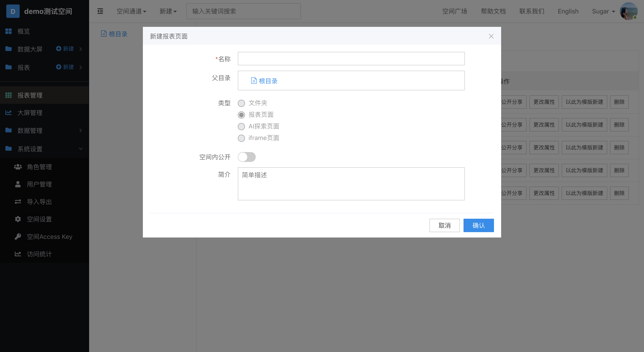This screenshot has width=644, height=352.
Task: Click the plus 新建 icon beside 数据大屏
Action: click(58, 49)
